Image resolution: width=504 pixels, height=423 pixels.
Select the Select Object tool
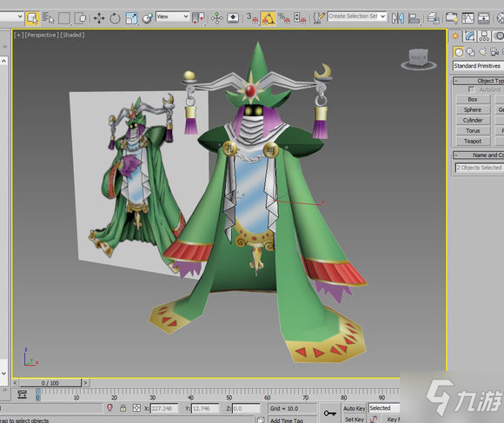[x=32, y=18]
